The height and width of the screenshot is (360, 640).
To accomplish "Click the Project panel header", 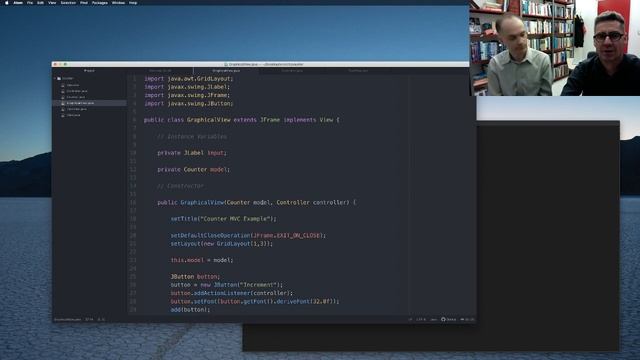I will [x=89, y=71].
